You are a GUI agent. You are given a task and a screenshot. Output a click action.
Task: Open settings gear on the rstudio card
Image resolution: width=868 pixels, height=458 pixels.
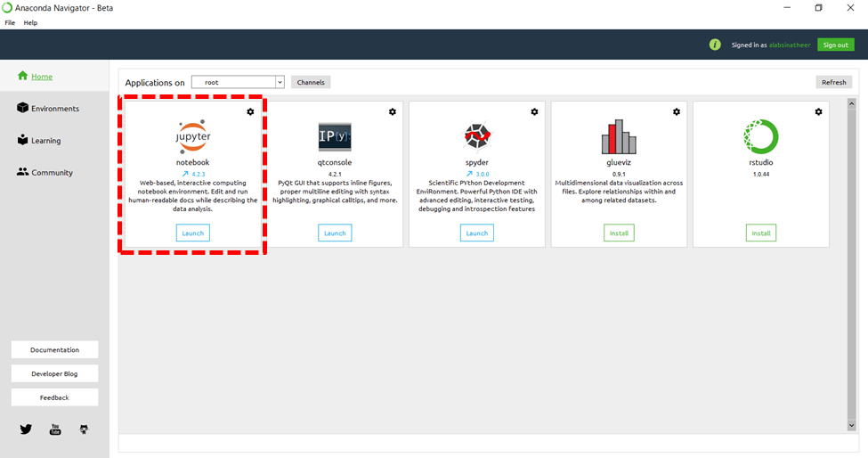coord(819,112)
